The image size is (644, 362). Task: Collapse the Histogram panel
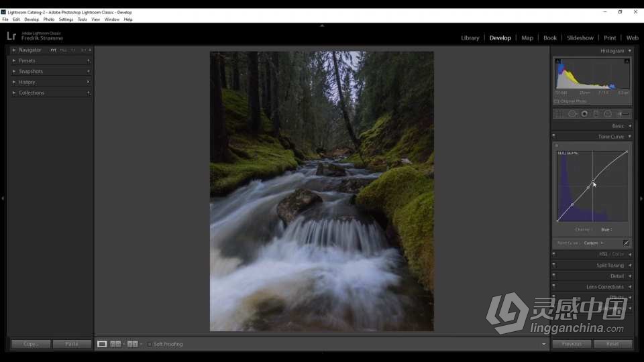[630, 51]
